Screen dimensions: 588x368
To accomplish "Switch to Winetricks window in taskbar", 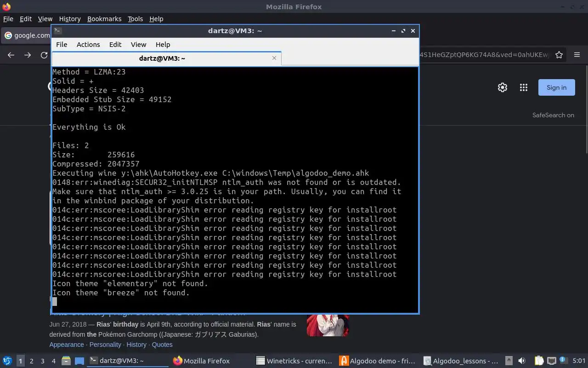I will [x=294, y=361].
